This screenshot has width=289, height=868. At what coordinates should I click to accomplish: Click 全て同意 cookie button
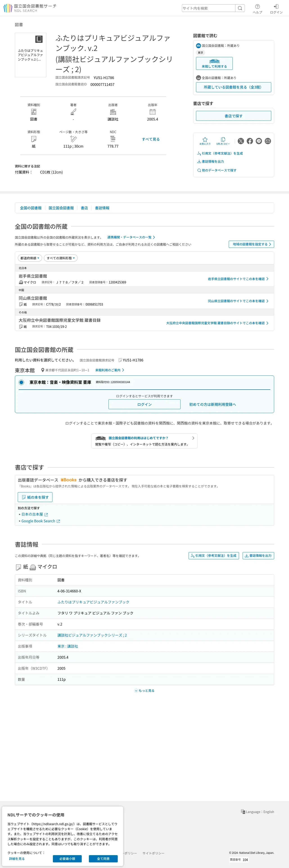coord(103,859)
